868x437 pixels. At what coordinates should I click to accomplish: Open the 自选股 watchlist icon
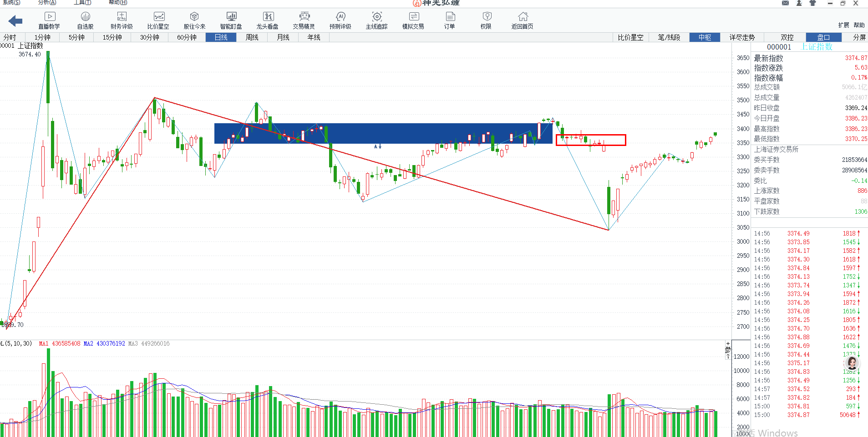[85, 20]
